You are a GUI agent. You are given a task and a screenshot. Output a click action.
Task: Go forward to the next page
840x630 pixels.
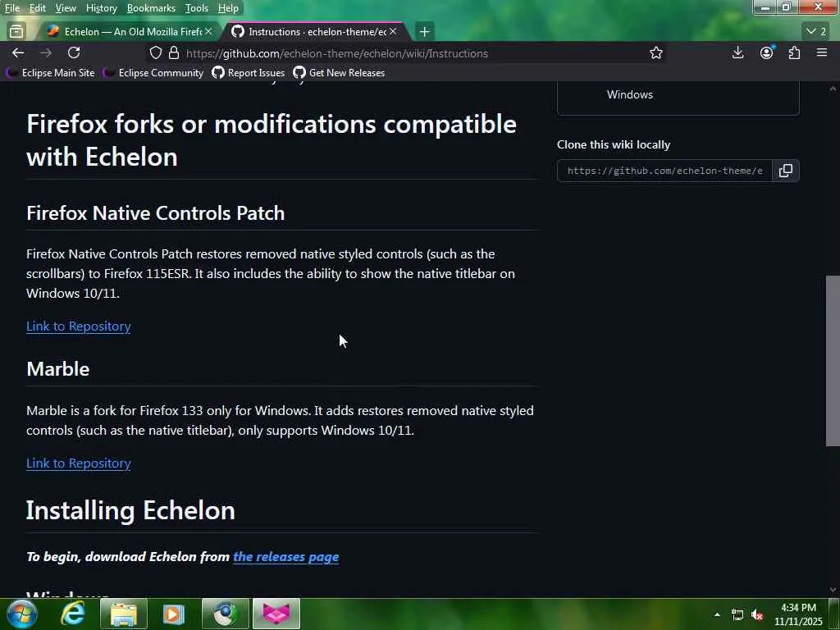(46, 52)
